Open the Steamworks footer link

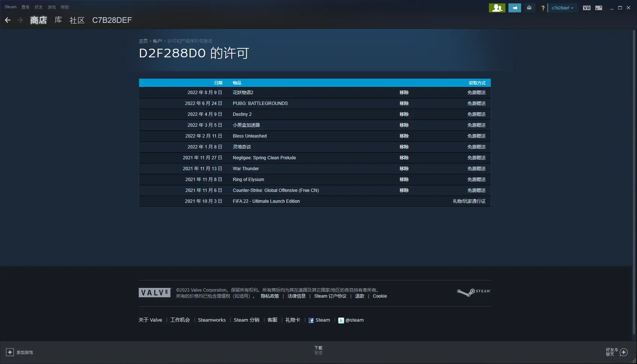[x=212, y=320]
